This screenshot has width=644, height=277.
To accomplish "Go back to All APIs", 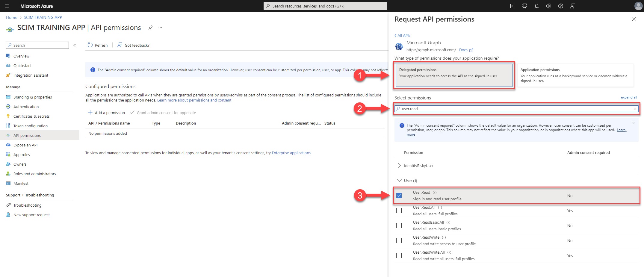I will (x=403, y=35).
